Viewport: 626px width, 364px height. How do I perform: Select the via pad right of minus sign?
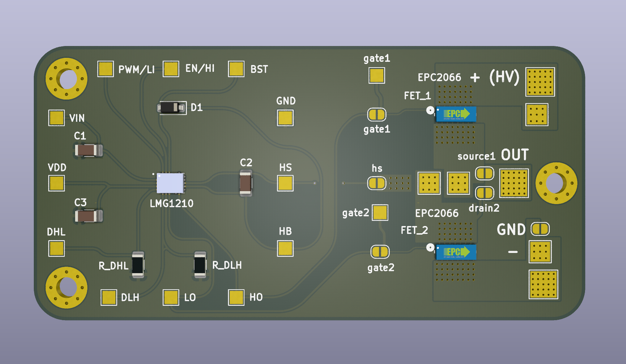(x=540, y=251)
